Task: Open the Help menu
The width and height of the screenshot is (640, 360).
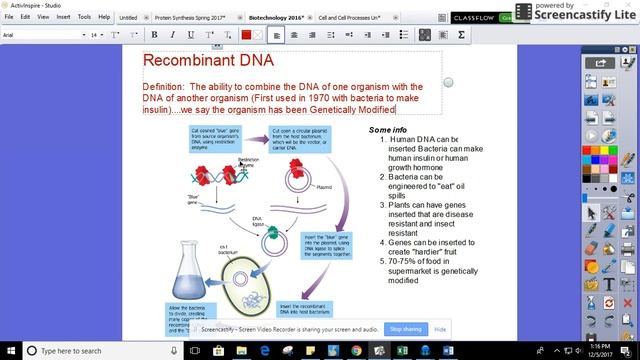Action: coord(104,17)
